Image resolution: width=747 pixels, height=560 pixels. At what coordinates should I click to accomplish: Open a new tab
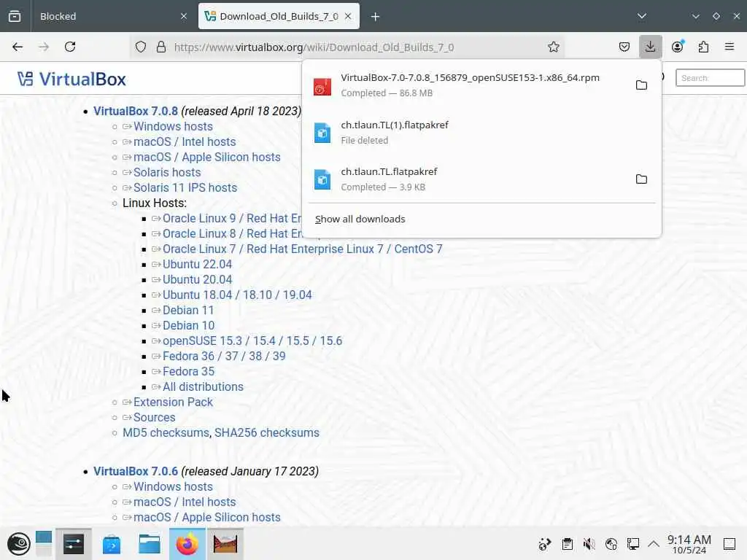click(375, 17)
